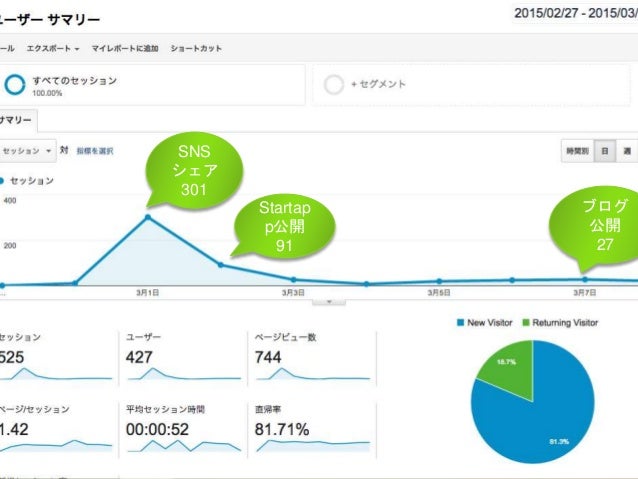This screenshot has height=479, width=638.
Task: Click マイレポートに追加 in the toolbar
Action: pos(125,48)
